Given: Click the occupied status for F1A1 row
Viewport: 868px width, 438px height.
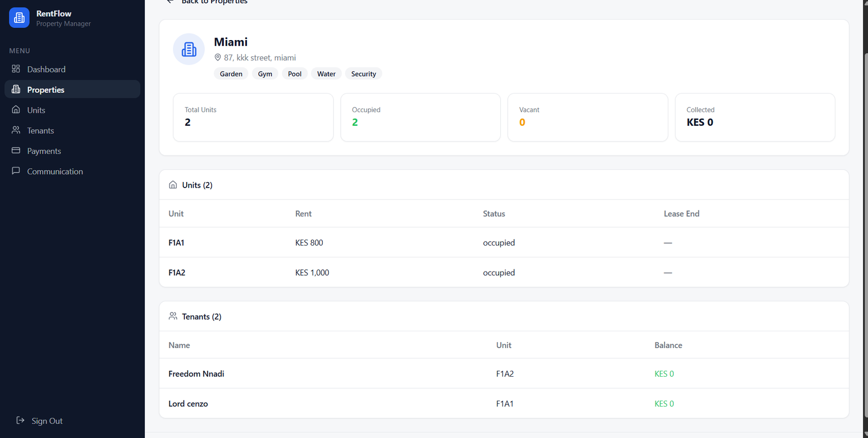Looking at the screenshot, I should tap(499, 242).
